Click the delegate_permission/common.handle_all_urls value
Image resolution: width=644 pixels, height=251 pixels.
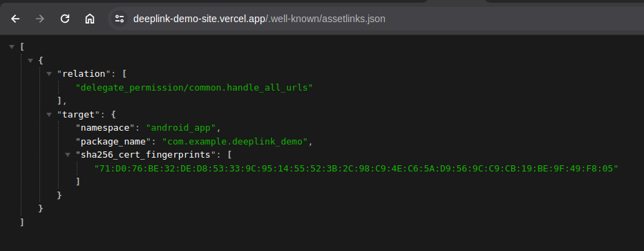195,88
